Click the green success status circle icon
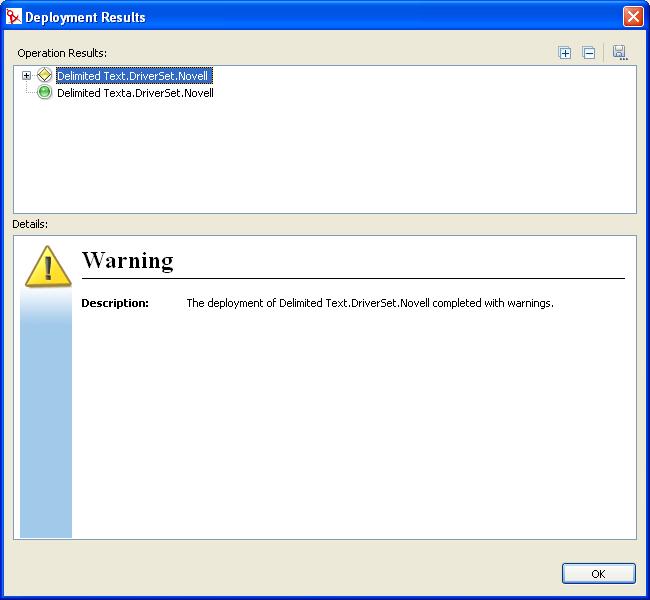Image resolution: width=650 pixels, height=600 pixels. (44, 92)
